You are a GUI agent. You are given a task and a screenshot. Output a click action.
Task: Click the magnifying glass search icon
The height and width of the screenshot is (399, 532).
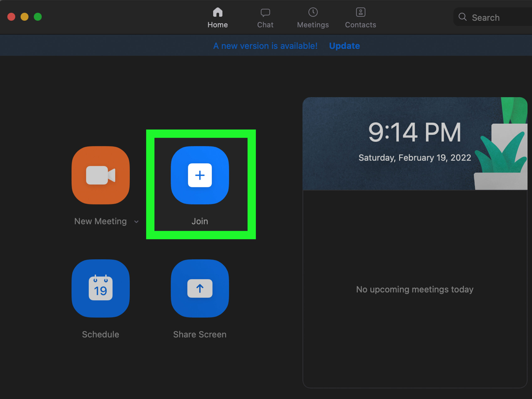(x=463, y=17)
